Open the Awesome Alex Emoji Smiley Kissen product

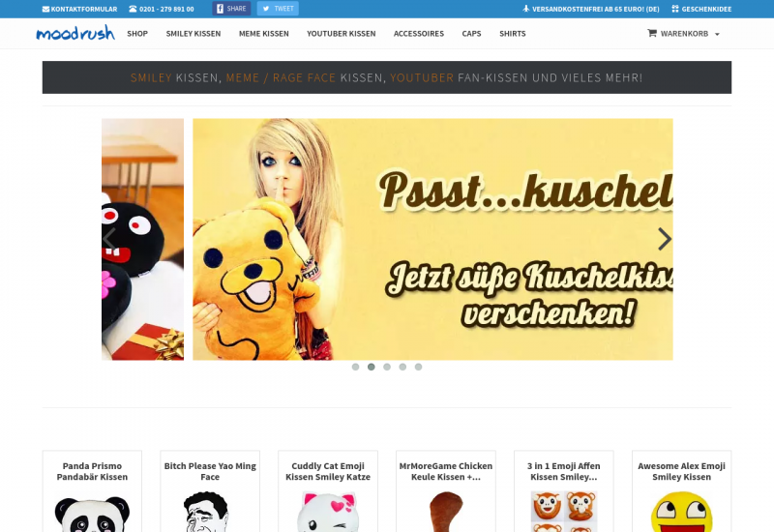681,471
